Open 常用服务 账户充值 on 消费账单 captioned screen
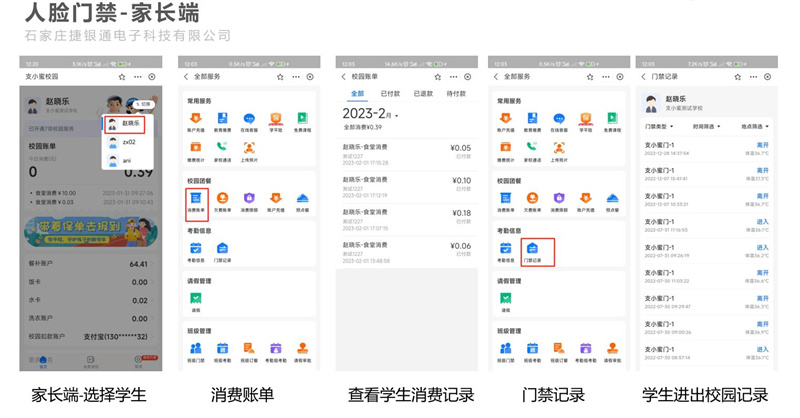 pos(196,122)
